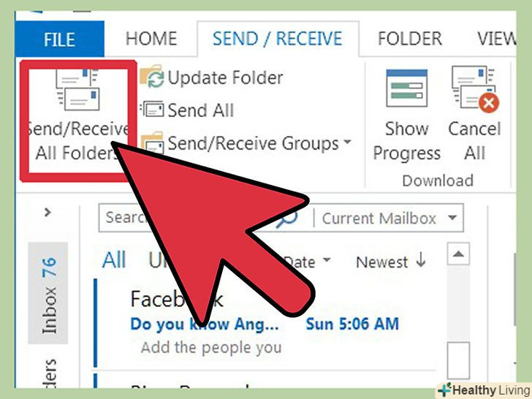Click the message list scroll-up arrow
This screenshot has width=532, height=399.
click(458, 254)
